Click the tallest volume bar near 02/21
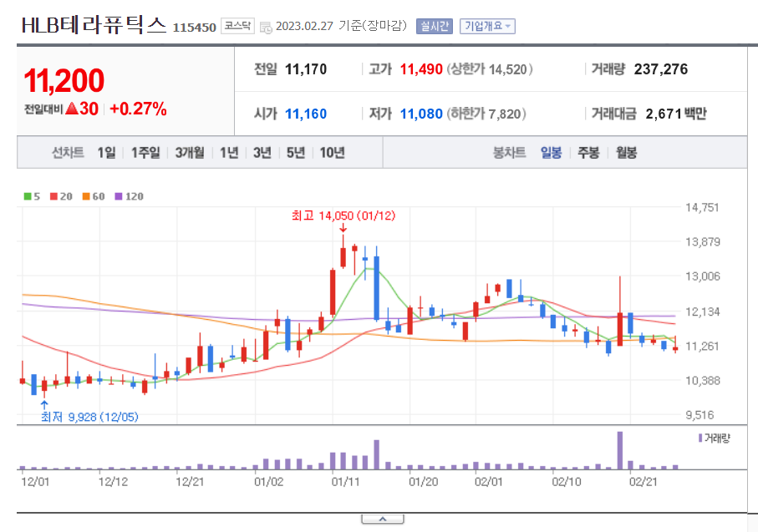Viewport: 758px width, 532px height. point(620,450)
